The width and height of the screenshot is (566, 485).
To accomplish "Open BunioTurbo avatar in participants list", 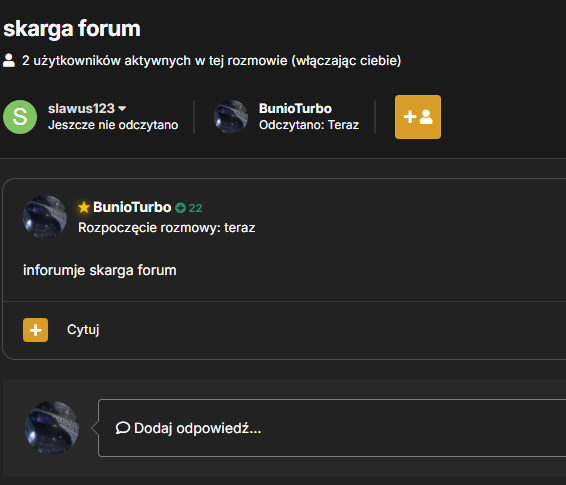I will [231, 117].
